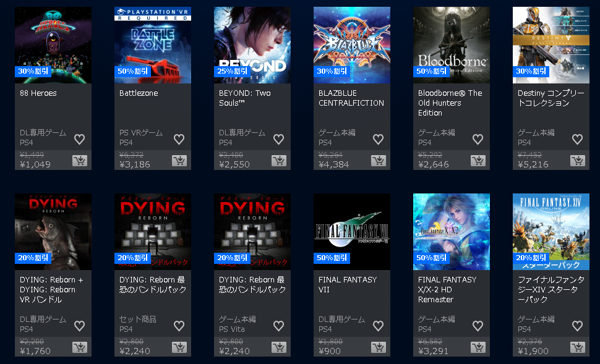Toggle wishlist heart for FINAL FANTASY XIV starter pack

pos(578,326)
